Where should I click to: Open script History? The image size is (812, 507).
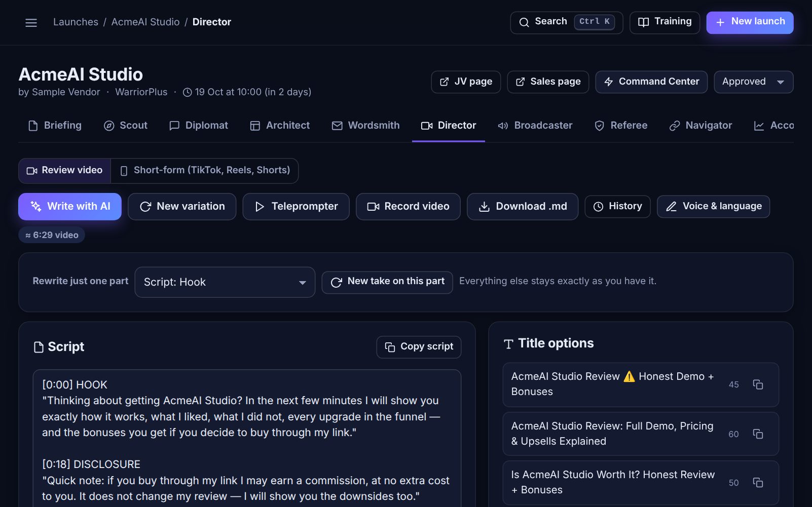[x=617, y=207]
